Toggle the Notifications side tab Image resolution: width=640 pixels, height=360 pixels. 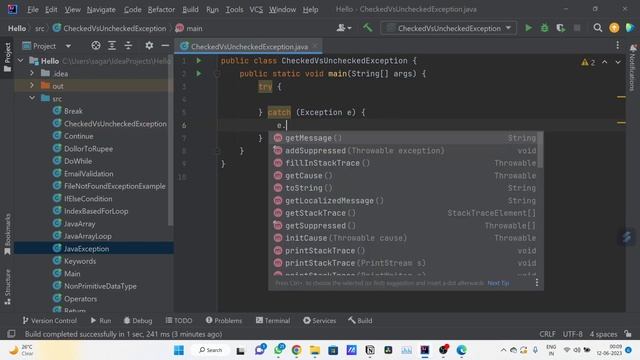coord(633,68)
